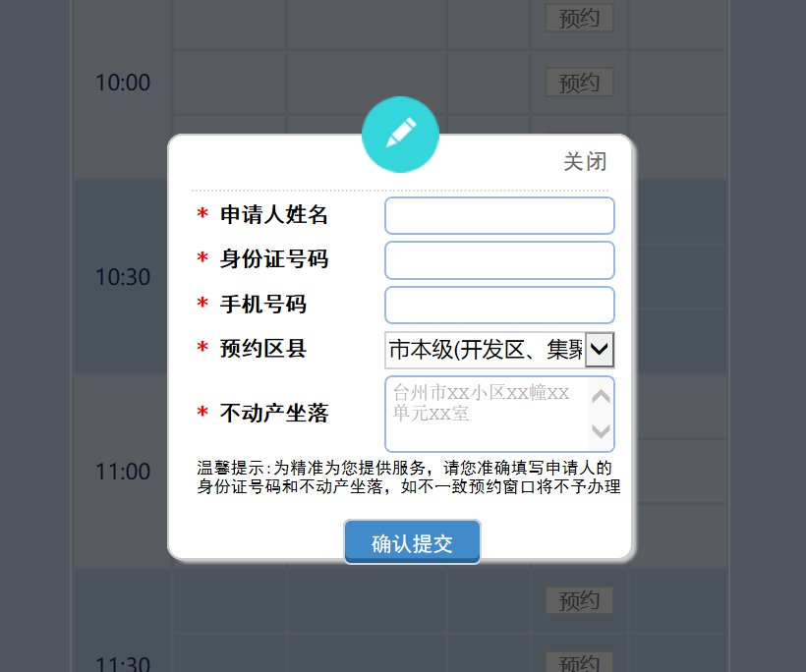Click the topmost 预约 button
Screen dimensions: 806x672
click(579, 18)
